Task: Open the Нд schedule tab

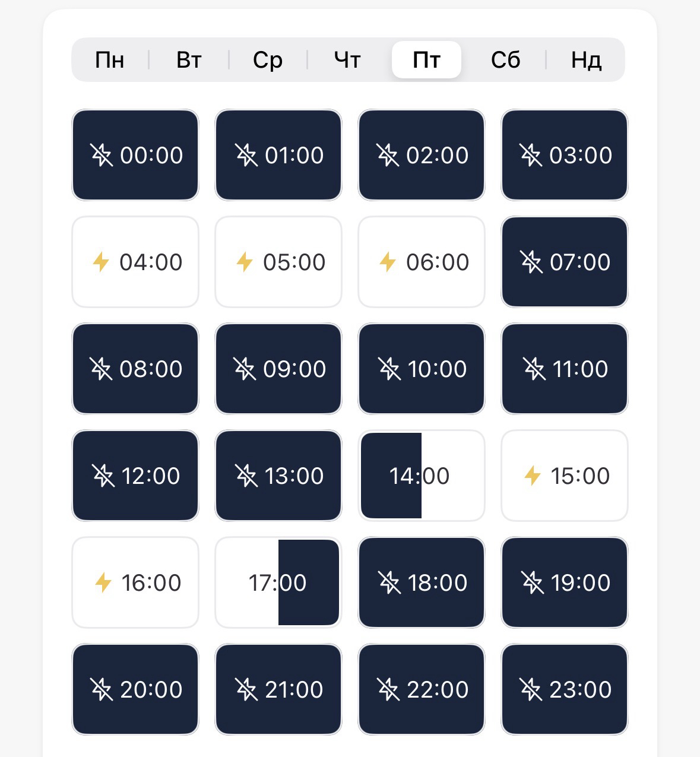Action: point(586,60)
